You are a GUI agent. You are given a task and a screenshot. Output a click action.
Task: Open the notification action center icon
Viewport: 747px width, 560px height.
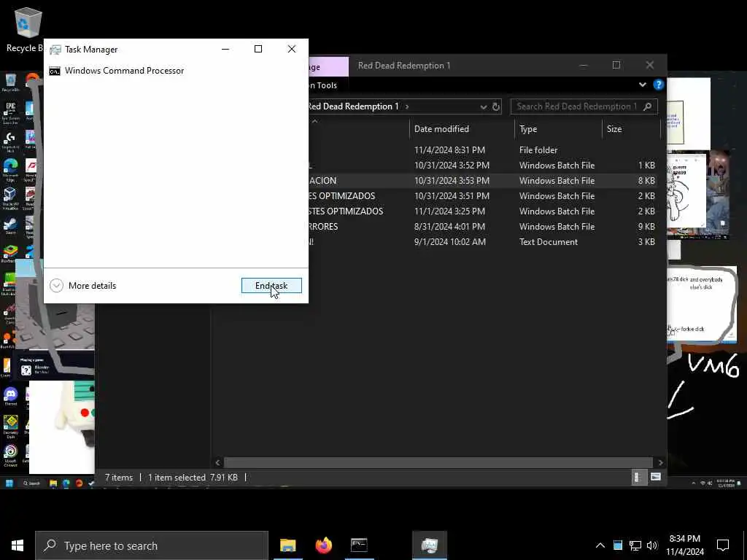[723, 545]
